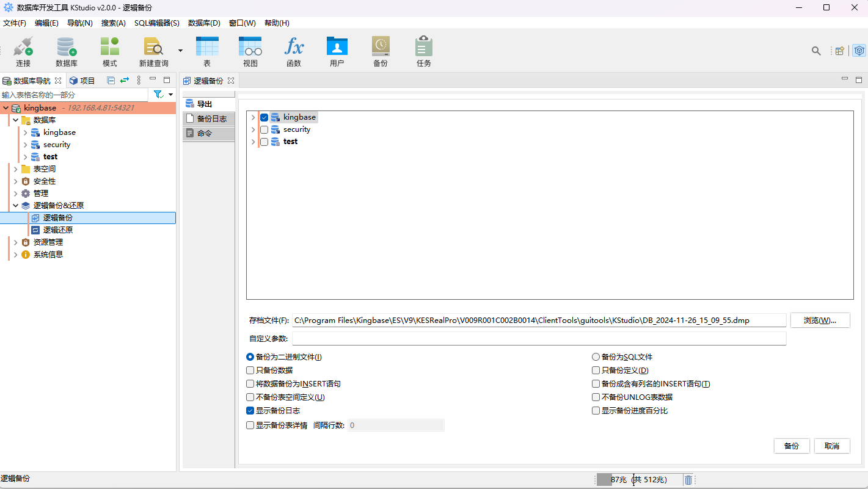Click the 浏览(W)... button
The width and height of the screenshot is (868, 489).
(820, 321)
